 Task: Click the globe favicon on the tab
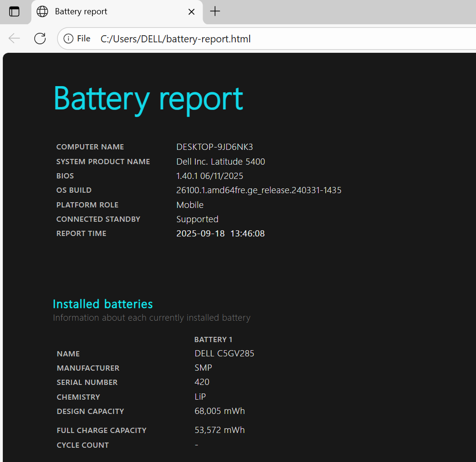pyautogui.click(x=42, y=11)
